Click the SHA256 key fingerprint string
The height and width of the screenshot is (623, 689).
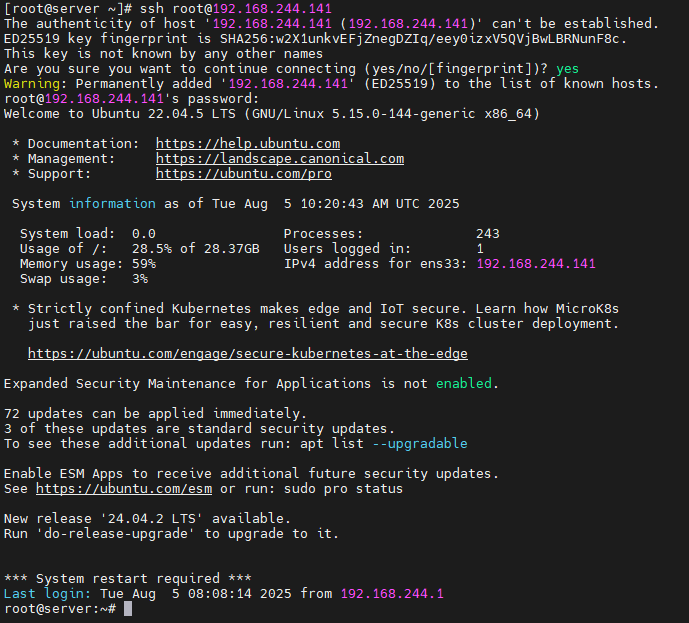tap(420, 39)
